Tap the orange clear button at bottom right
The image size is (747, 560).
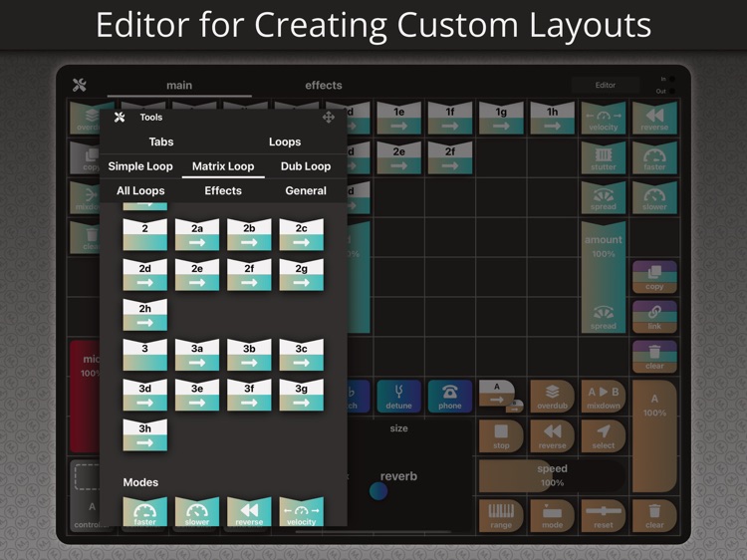pos(654,516)
